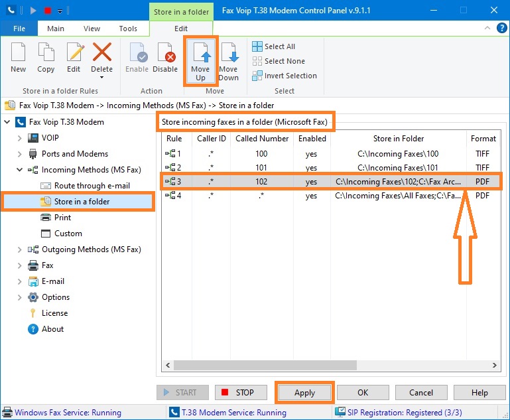This screenshot has width=510, height=420.
Task: Create a new rule with New icon
Action: pos(18,58)
